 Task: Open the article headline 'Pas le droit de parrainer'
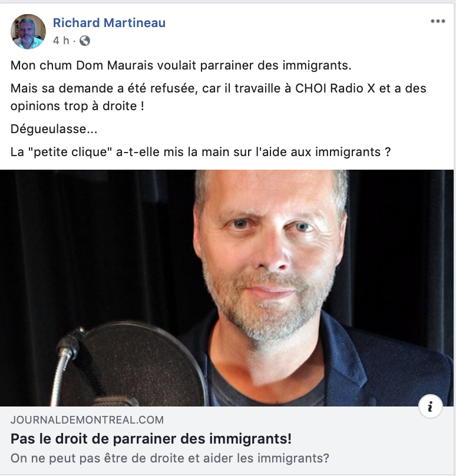151,438
